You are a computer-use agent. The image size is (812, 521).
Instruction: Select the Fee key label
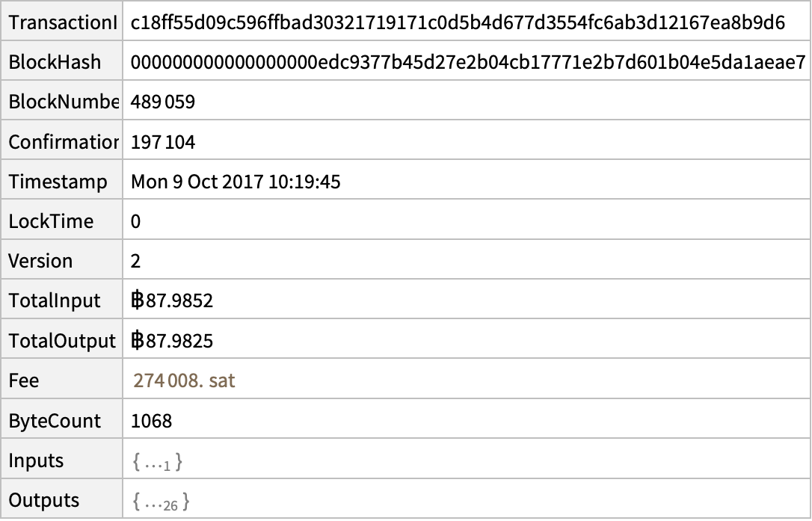[24, 380]
